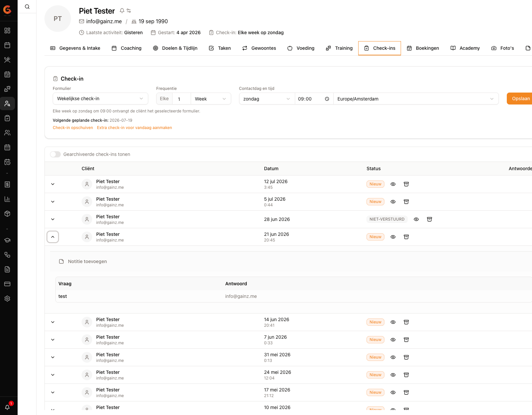Switch to the Doelen & Tijdlijn tab
Image resolution: width=532 pixels, height=415 pixels.
click(x=175, y=48)
